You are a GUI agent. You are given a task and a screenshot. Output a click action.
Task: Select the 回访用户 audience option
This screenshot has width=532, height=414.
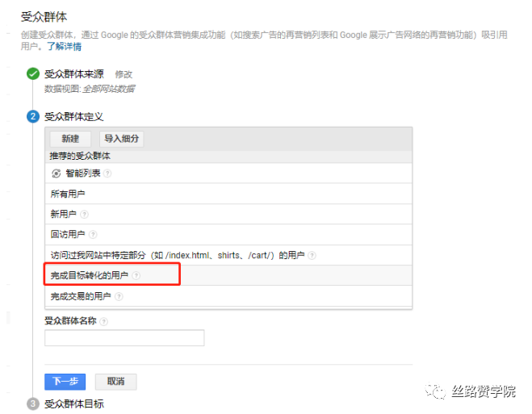(228, 234)
